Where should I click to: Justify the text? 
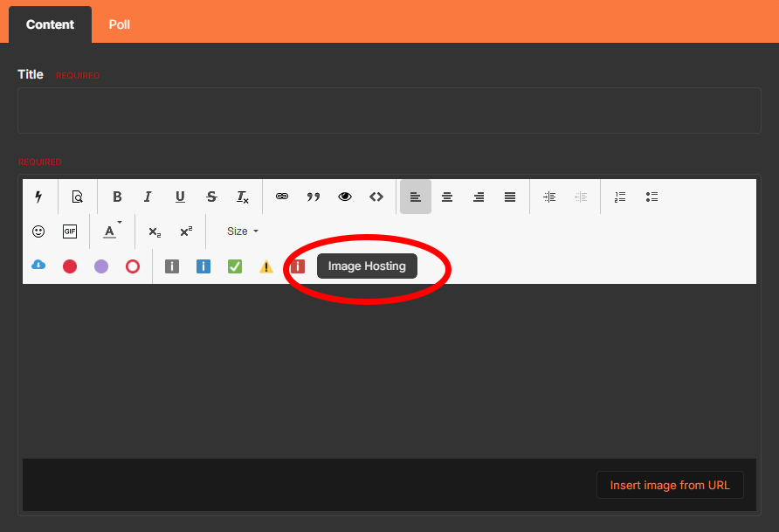tap(510, 197)
